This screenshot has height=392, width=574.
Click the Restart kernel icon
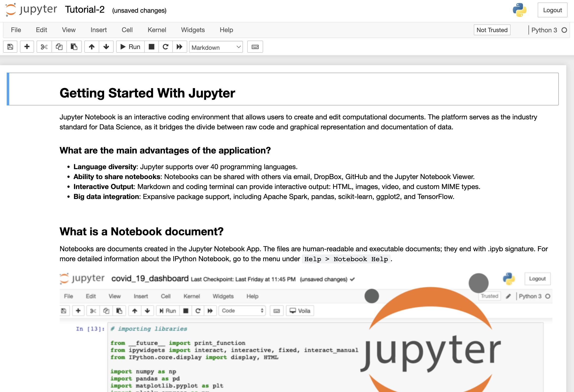coord(165,47)
